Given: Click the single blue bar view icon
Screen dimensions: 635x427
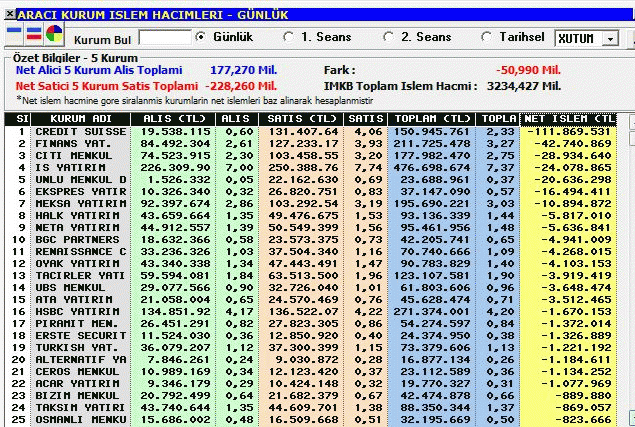Looking at the screenshot, I should coord(14,33).
